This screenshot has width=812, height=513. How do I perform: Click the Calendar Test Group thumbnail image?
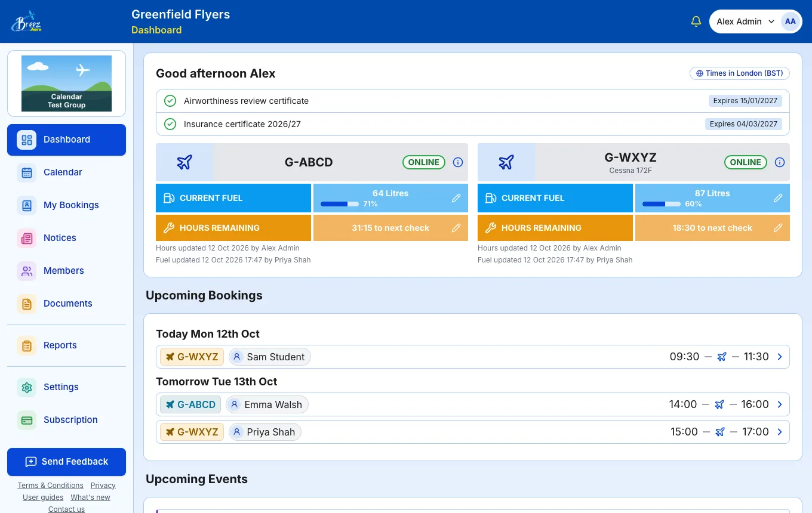coord(66,84)
